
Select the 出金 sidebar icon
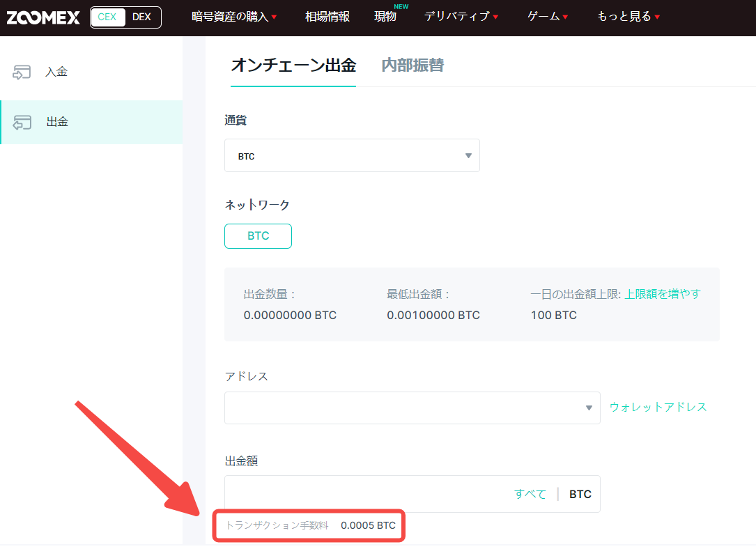22,121
